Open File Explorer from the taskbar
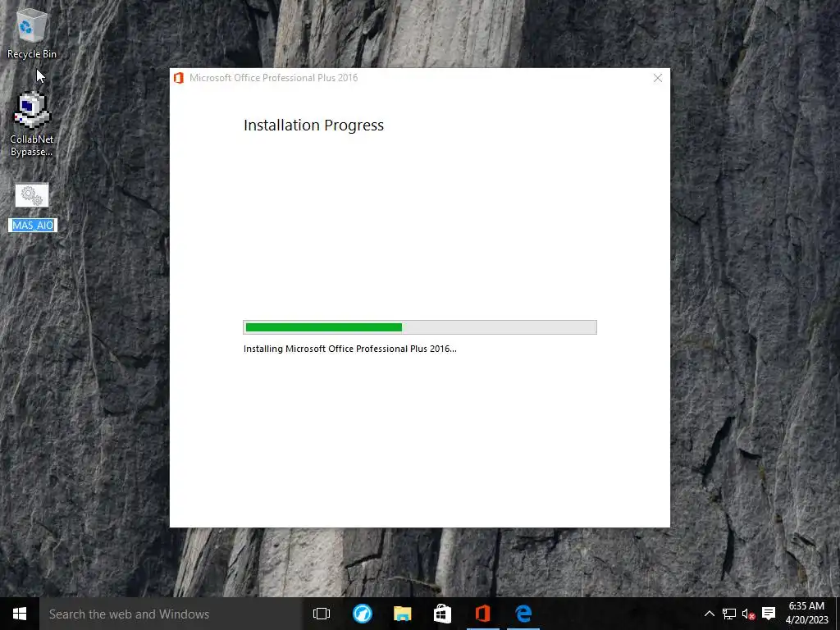Screen dimensions: 840x630 (402, 614)
